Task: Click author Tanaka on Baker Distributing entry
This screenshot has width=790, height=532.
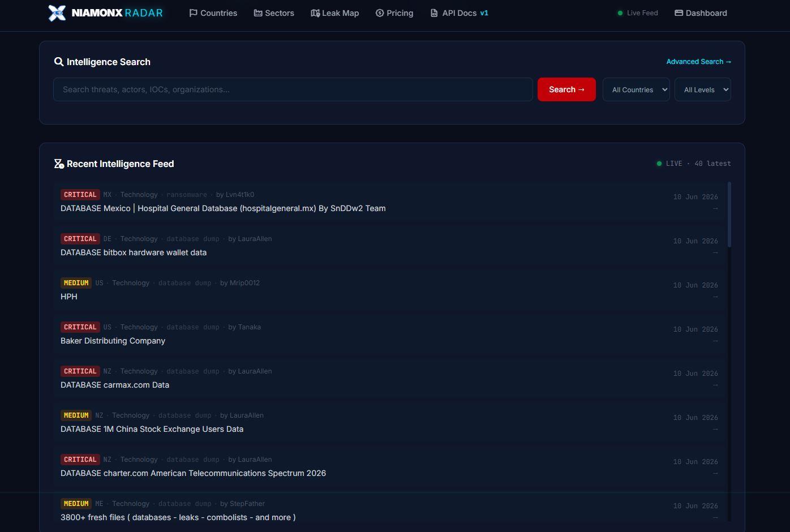Action: 244,327
